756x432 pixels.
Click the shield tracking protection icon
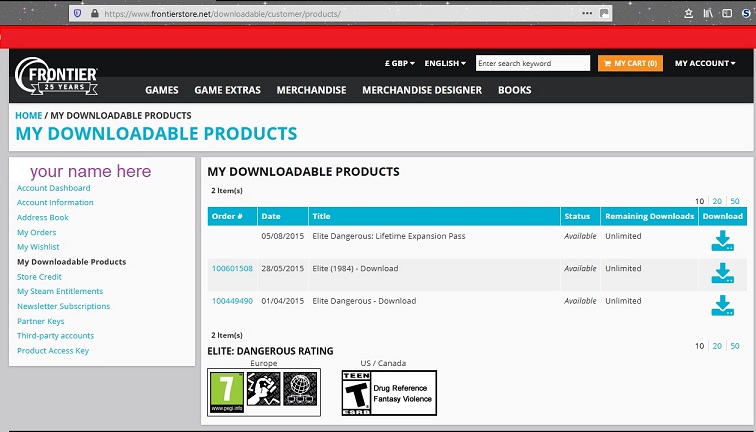click(x=77, y=14)
